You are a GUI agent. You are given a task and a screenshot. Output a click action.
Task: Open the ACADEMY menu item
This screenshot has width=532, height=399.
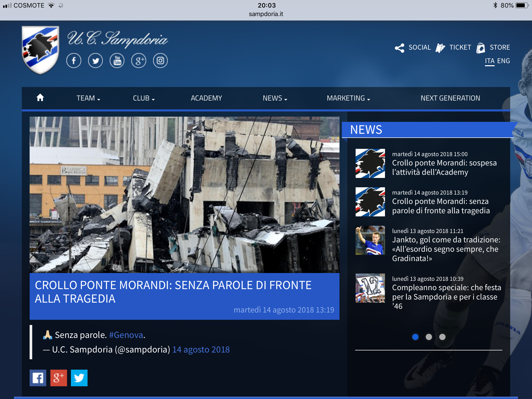click(206, 98)
